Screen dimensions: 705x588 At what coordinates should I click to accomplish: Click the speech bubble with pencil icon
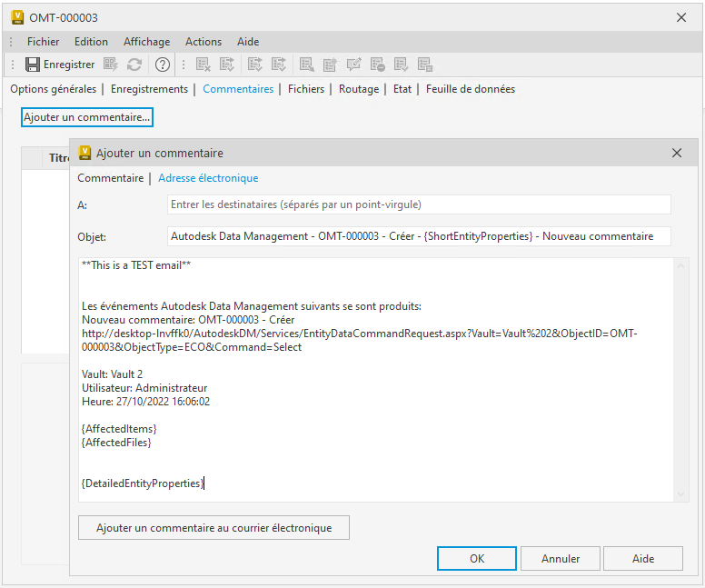[x=353, y=65]
